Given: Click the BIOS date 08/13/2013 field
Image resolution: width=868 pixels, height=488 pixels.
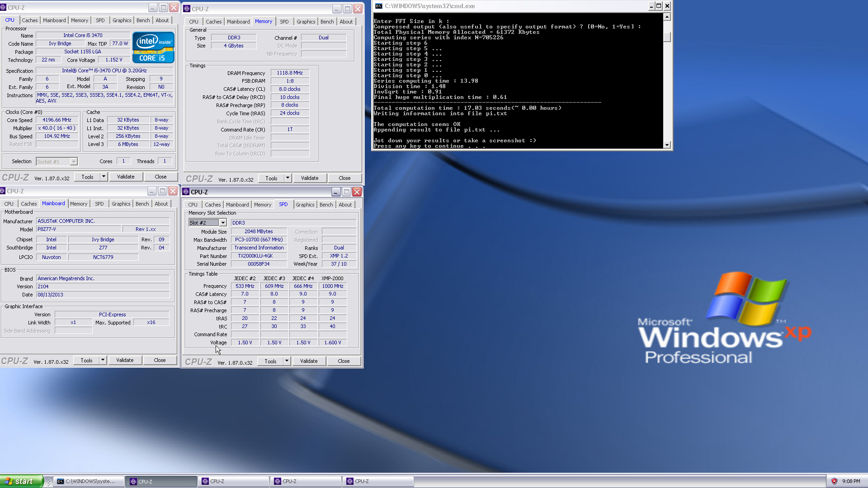Looking at the screenshot, I should click(103, 295).
